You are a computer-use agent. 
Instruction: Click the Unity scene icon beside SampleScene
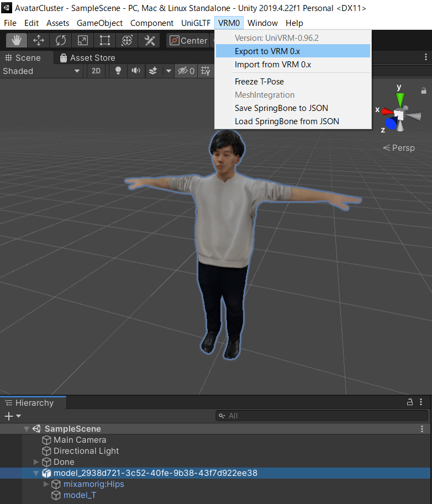[36, 428]
